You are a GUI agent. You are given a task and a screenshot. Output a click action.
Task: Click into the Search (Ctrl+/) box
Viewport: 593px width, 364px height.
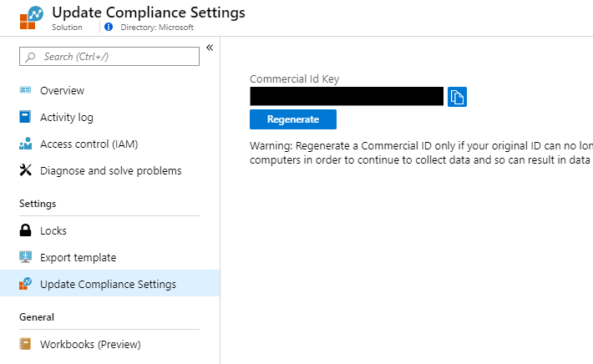tap(114, 56)
